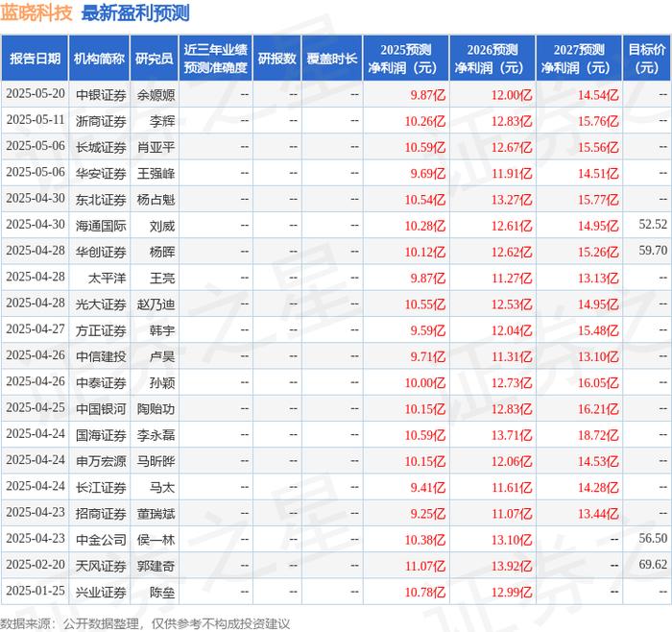Click the 目标价(元) header

(x=647, y=59)
